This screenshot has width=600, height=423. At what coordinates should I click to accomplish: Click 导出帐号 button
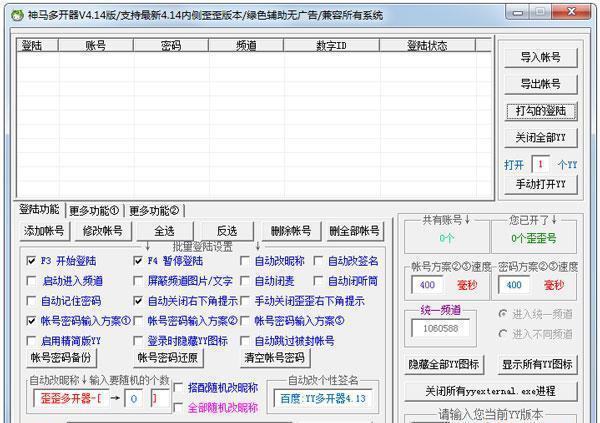[540, 84]
